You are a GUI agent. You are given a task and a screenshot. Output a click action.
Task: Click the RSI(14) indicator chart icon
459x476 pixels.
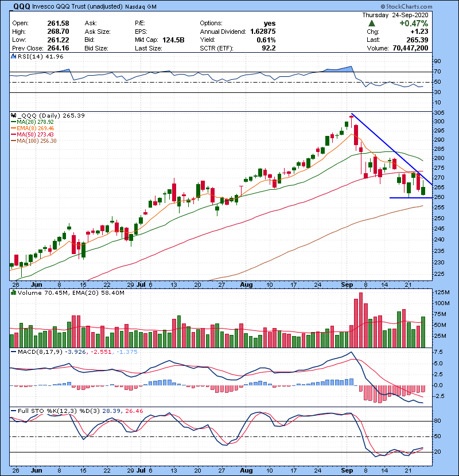(x=13, y=56)
